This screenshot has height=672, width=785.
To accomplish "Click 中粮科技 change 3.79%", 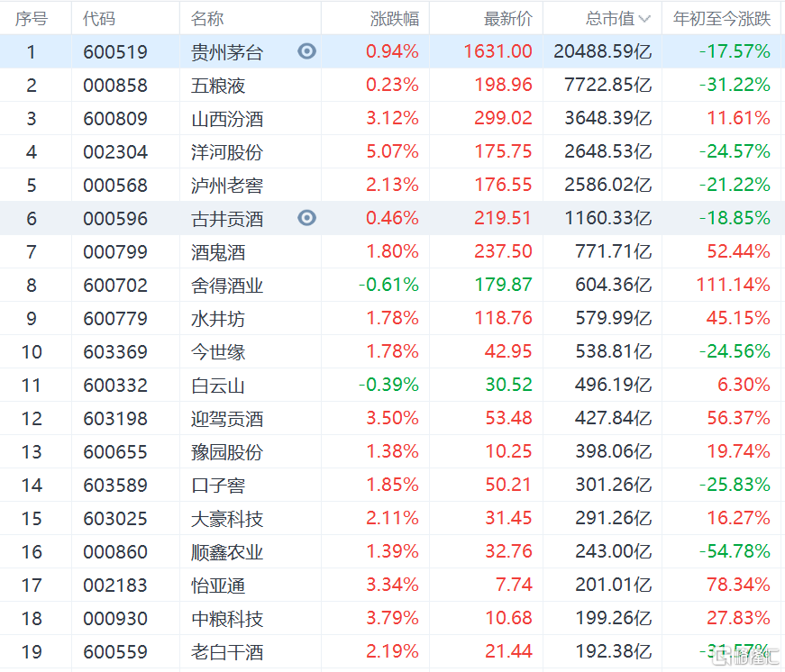I will point(393,618).
